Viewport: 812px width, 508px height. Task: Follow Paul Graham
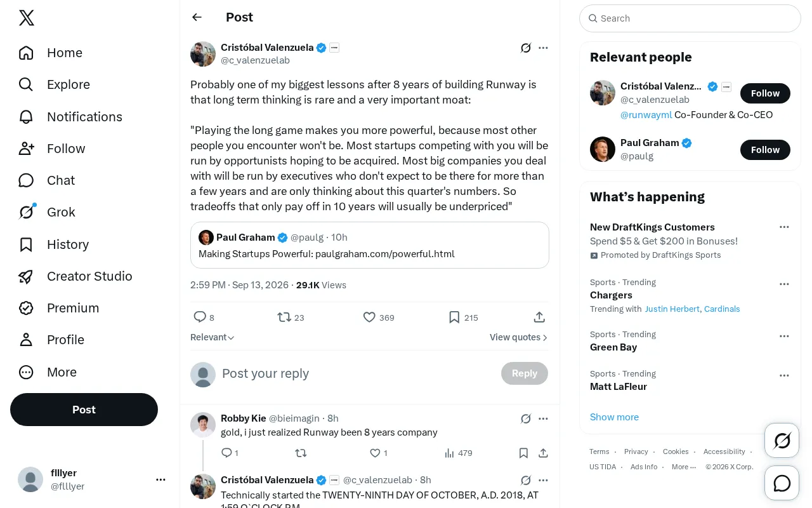pyautogui.click(x=765, y=150)
